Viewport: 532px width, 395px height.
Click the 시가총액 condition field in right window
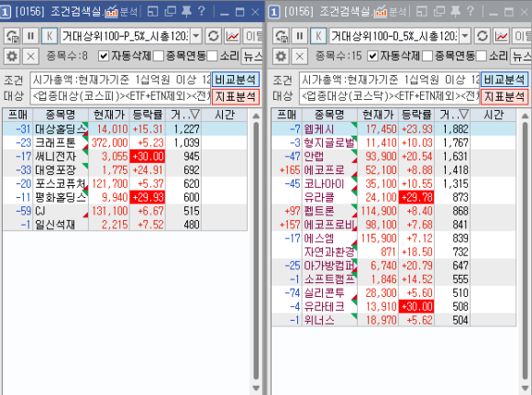[x=390, y=80]
